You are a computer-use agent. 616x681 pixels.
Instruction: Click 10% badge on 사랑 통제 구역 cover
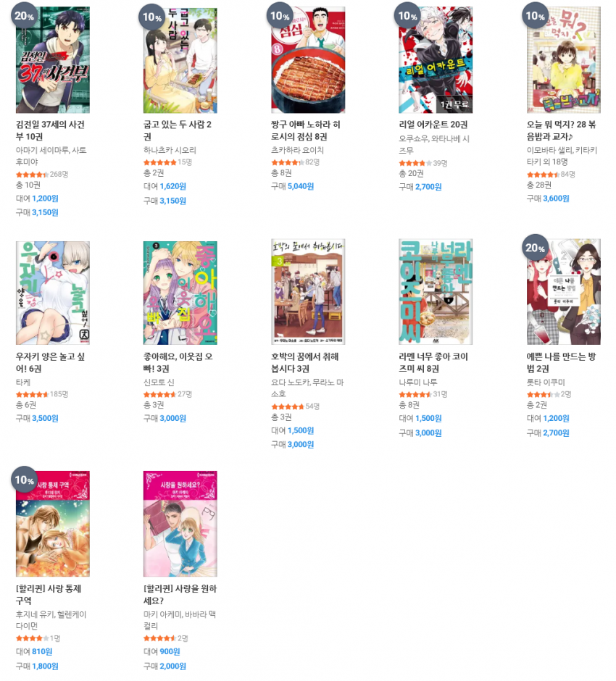[24, 480]
